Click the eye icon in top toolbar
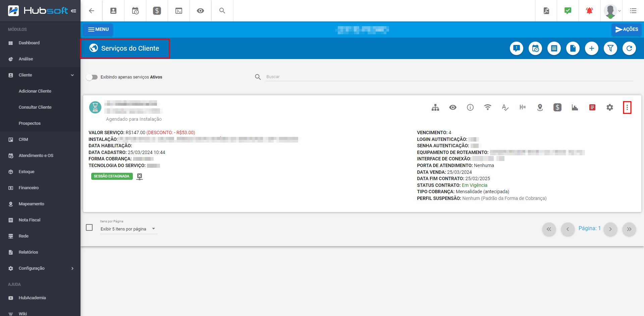644x316 pixels. click(201, 11)
